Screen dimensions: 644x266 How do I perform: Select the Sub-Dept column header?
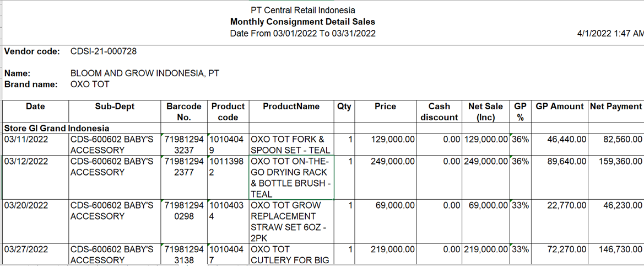pyautogui.click(x=115, y=111)
